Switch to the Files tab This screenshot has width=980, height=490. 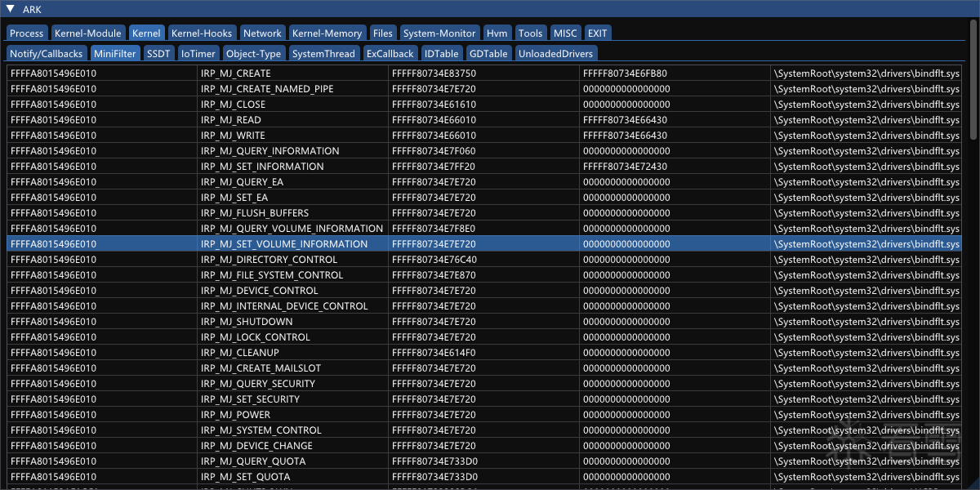click(x=382, y=33)
